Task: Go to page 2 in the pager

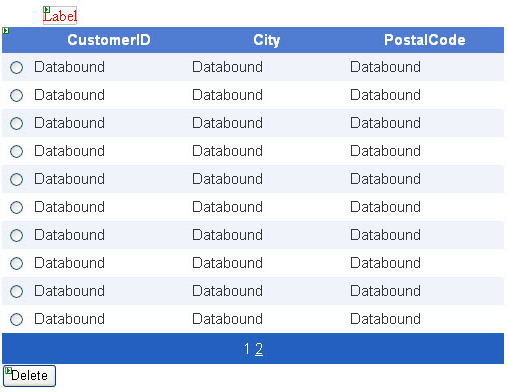Action: 259,349
